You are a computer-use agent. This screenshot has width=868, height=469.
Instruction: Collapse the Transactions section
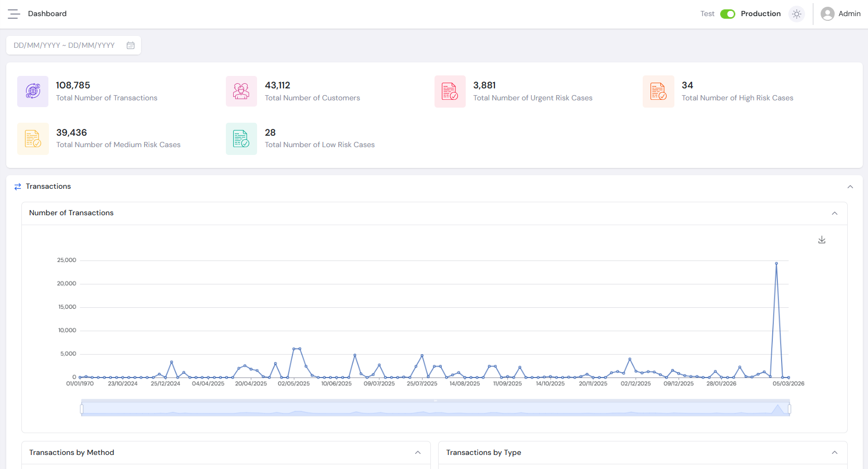[850, 187]
